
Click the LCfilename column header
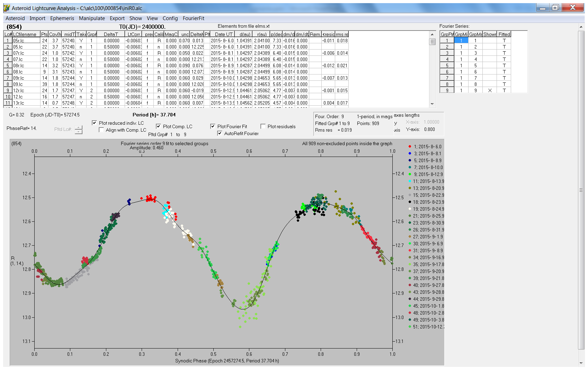pos(26,34)
